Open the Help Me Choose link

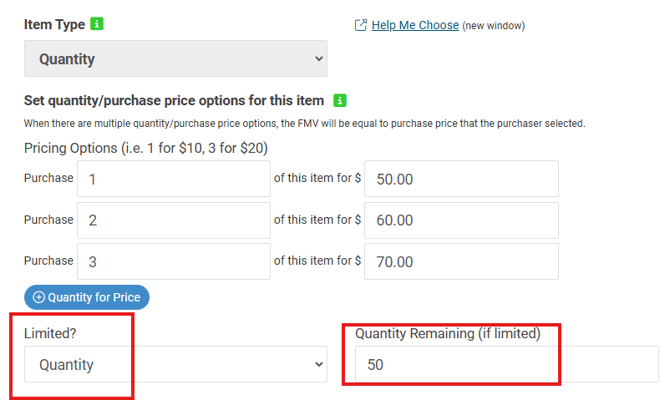tap(415, 25)
